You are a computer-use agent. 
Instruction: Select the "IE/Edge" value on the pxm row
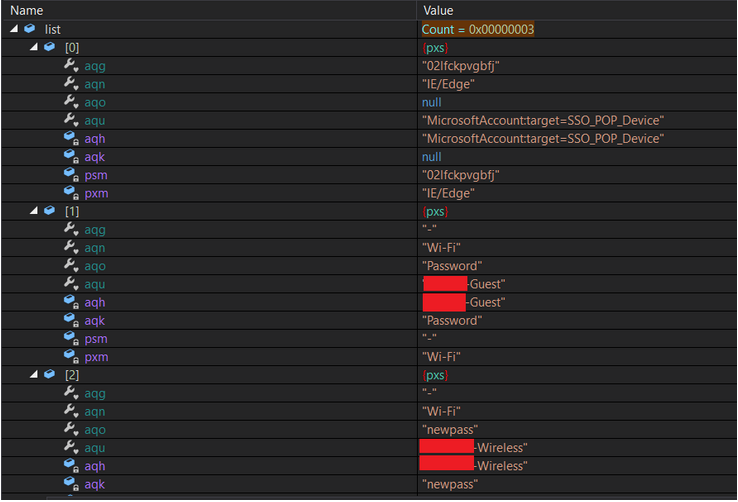point(448,193)
